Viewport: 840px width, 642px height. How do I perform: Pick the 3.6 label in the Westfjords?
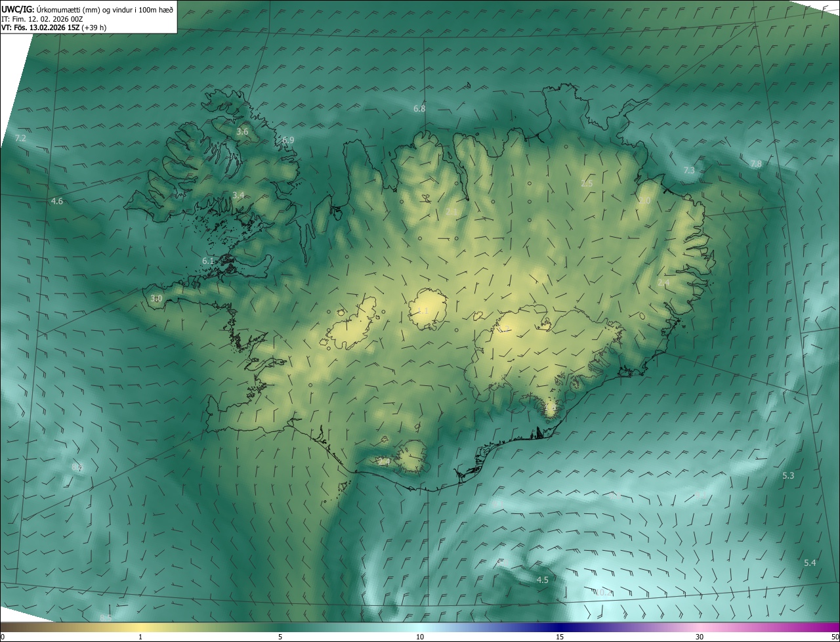242,132
